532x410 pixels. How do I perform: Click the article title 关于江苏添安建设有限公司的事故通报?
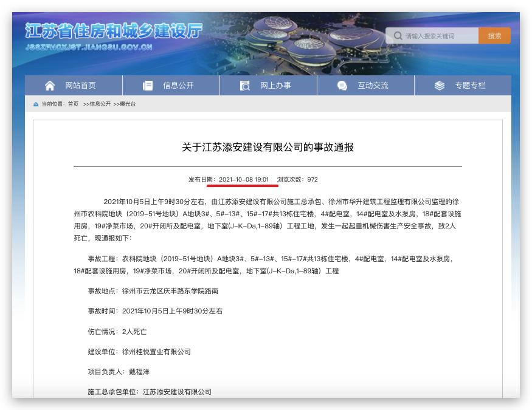268,147
